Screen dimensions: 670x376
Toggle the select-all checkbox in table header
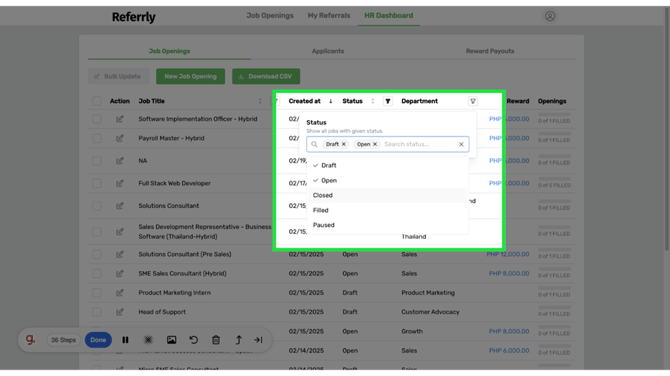tap(97, 101)
